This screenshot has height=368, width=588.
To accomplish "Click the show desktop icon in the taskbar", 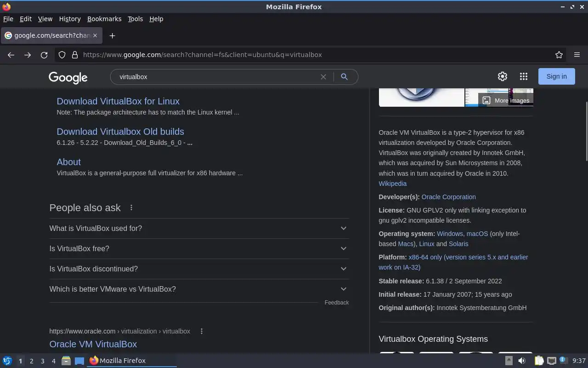I will pos(79,361).
